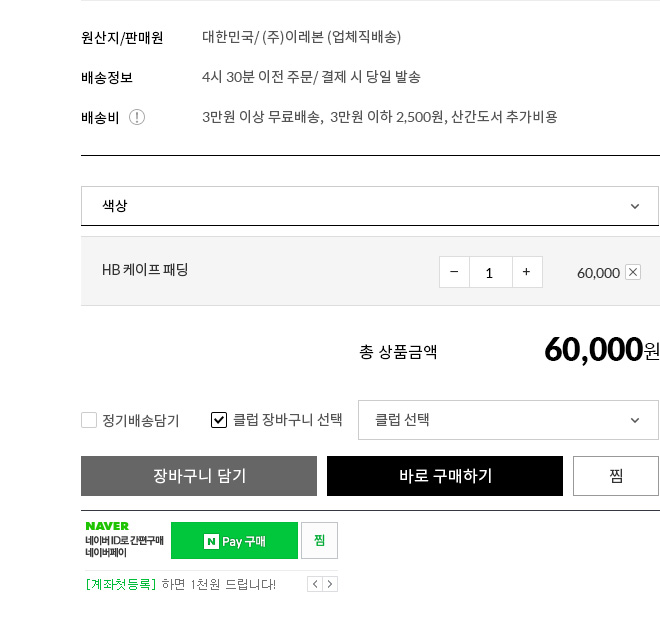Click the green N Pay 구매 button

point(234,541)
